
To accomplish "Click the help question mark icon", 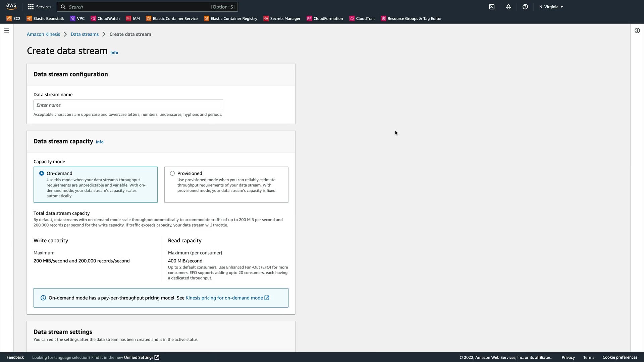I will tap(525, 7).
